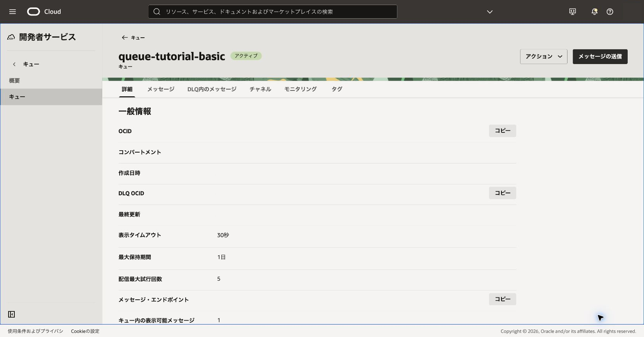Screen dimensions: 644x337
Task: Click the キュー内の表示可能メッセージ label
Action: (x=157, y=320)
